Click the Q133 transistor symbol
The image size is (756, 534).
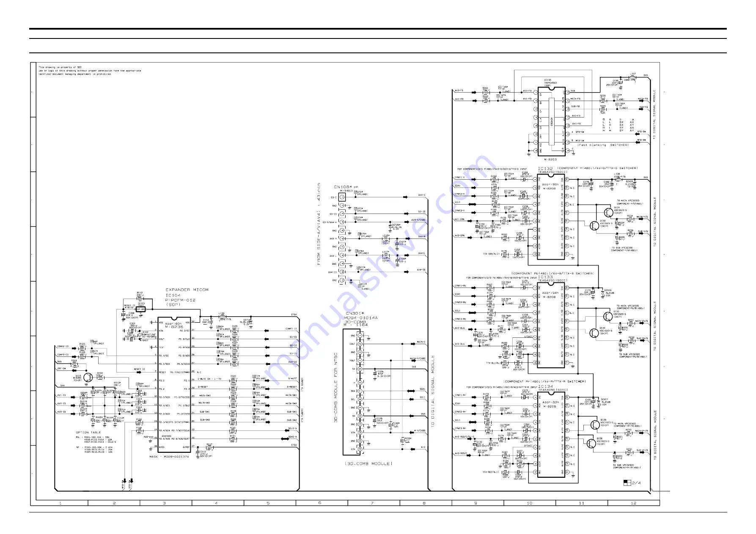point(608,316)
